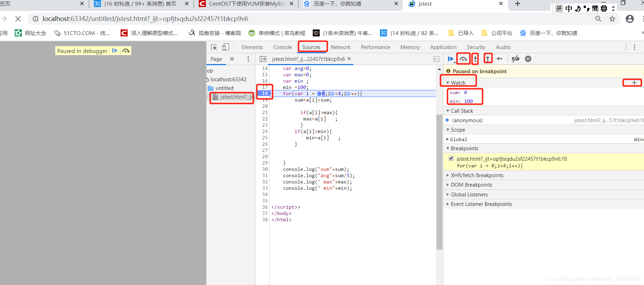644x285 pixels.
Task: Click line number 21 gutter
Action: tap(265, 112)
